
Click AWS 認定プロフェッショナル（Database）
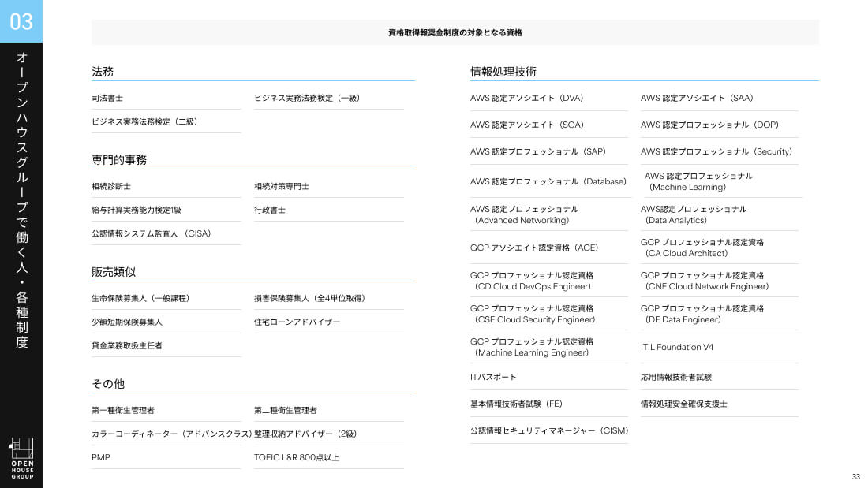point(548,181)
